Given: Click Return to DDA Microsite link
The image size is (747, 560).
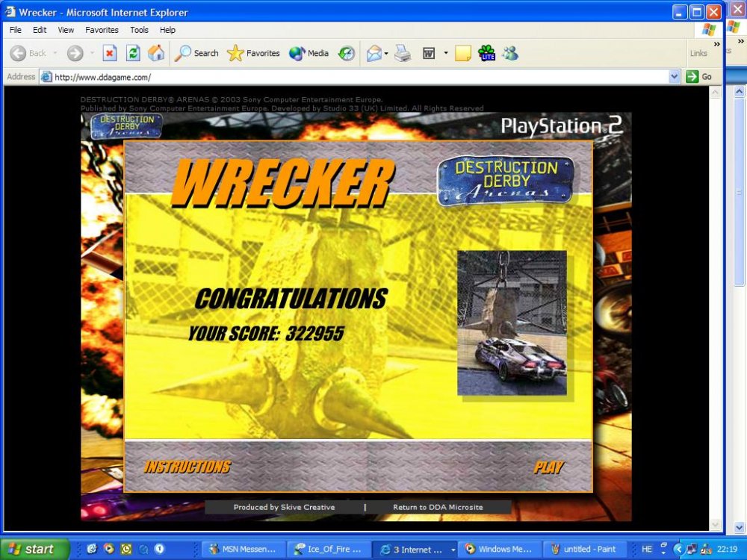Looking at the screenshot, I should (x=438, y=507).
